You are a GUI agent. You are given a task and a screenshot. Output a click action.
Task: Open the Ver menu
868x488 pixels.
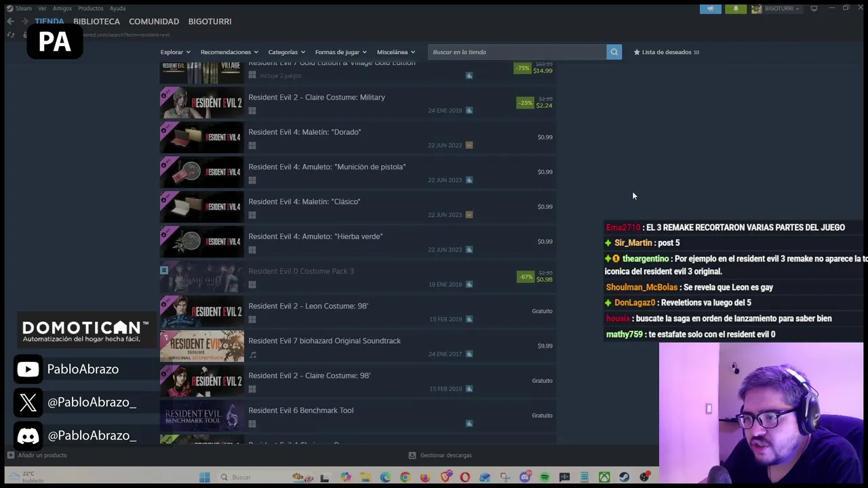coord(43,8)
